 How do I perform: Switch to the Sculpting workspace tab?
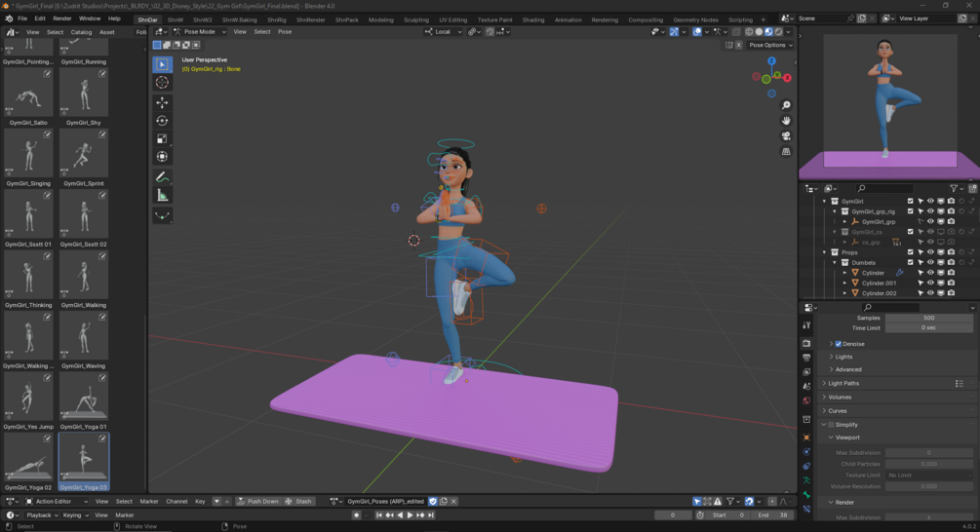tap(416, 20)
